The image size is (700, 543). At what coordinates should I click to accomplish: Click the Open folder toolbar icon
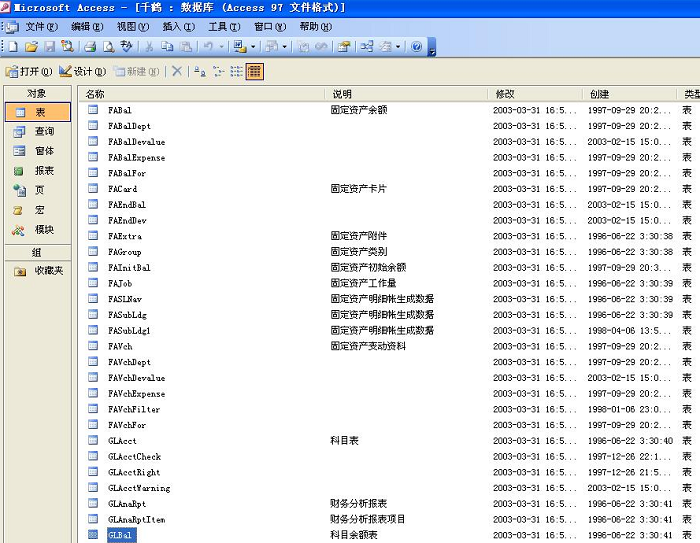point(31,46)
